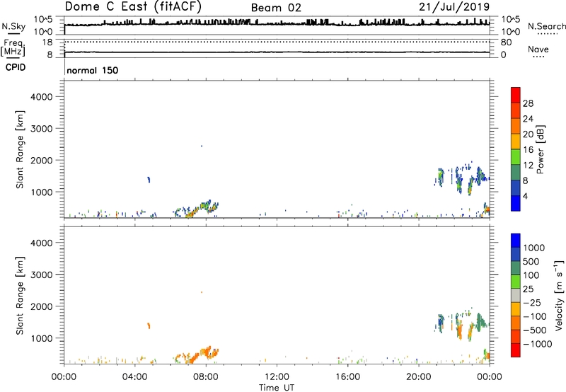Click the 'Velocity [m s-1]' colorbar title
Viewport: 566px width, 392px height.
[x=559, y=295]
